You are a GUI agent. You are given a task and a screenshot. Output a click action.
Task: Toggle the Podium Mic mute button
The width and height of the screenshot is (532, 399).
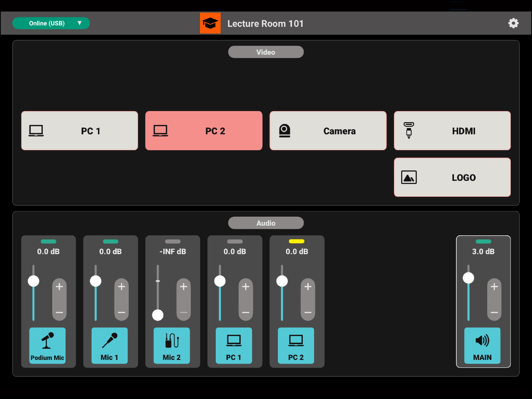click(47, 345)
